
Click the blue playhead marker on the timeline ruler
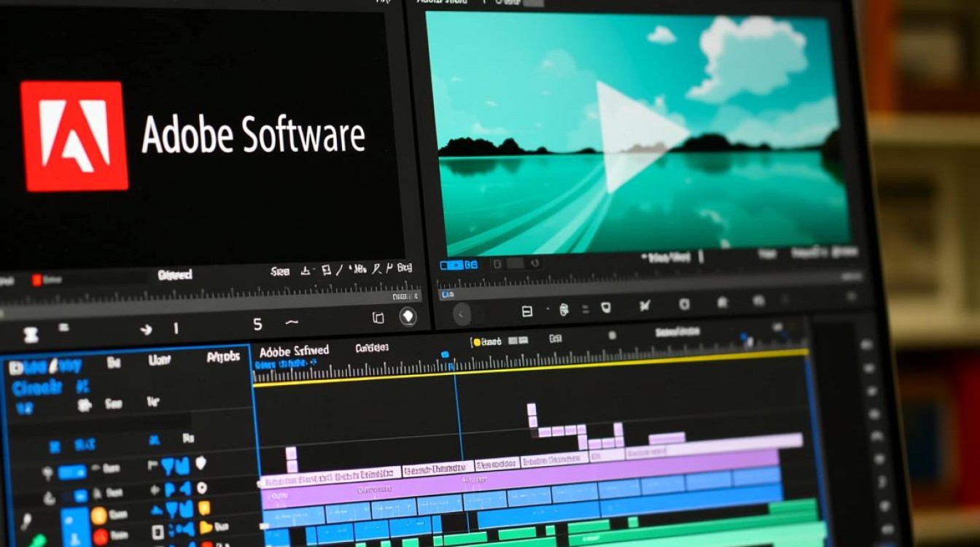[x=445, y=354]
